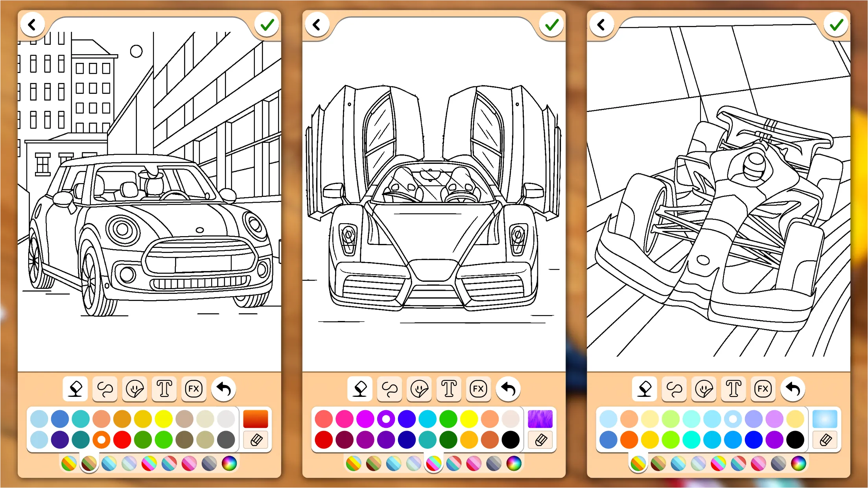Pick the freehand brush tool in the middle panel
Viewport: 868px width, 488px height.
(389, 389)
